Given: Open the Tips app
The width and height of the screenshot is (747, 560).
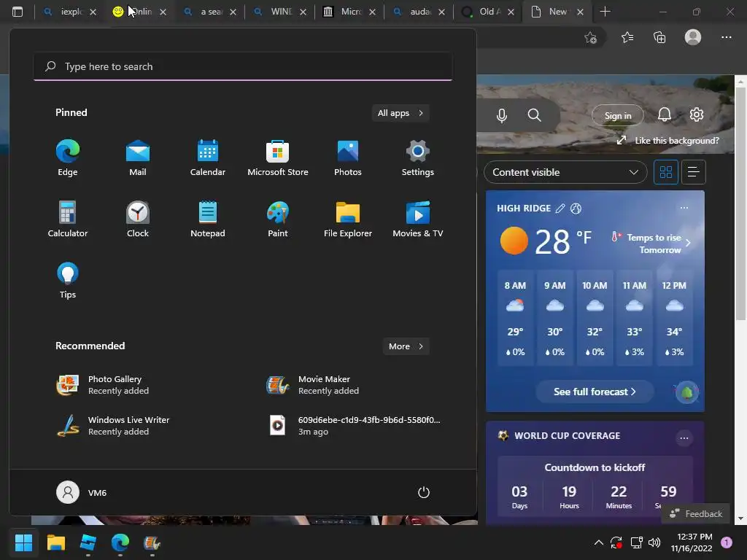Looking at the screenshot, I should point(68,281).
